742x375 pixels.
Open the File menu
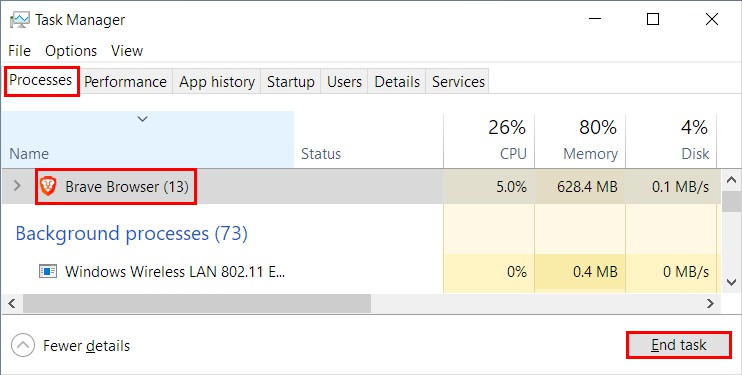(x=19, y=51)
